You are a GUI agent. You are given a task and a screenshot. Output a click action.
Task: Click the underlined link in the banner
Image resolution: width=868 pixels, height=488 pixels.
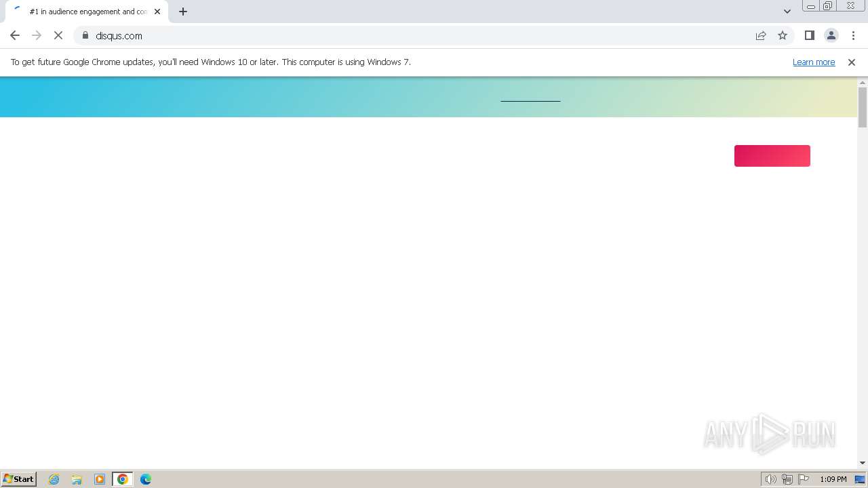point(530,100)
